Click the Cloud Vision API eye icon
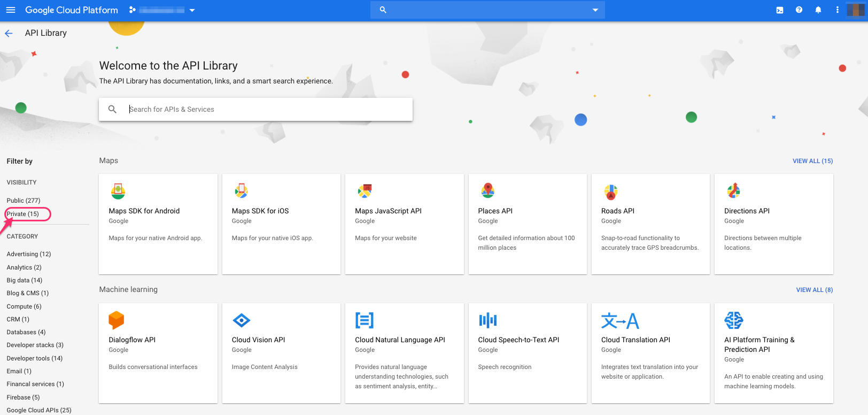The height and width of the screenshot is (415, 868). pyautogui.click(x=242, y=320)
